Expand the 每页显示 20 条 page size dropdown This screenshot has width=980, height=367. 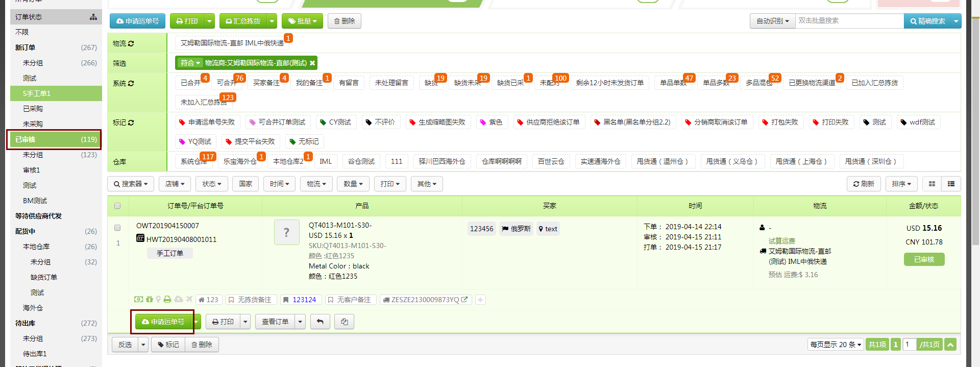coord(836,345)
